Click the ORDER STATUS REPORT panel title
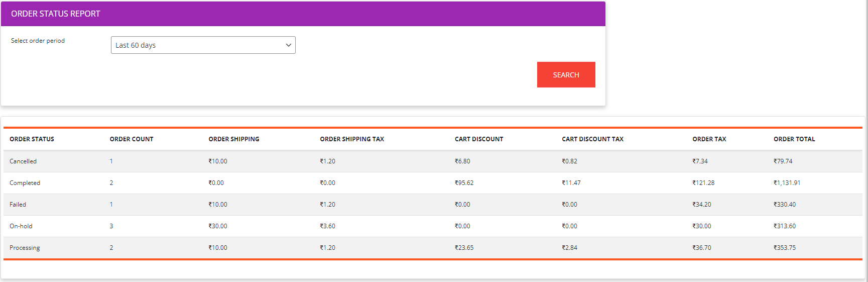Image resolution: width=868 pixels, height=282 pixels. (x=56, y=14)
